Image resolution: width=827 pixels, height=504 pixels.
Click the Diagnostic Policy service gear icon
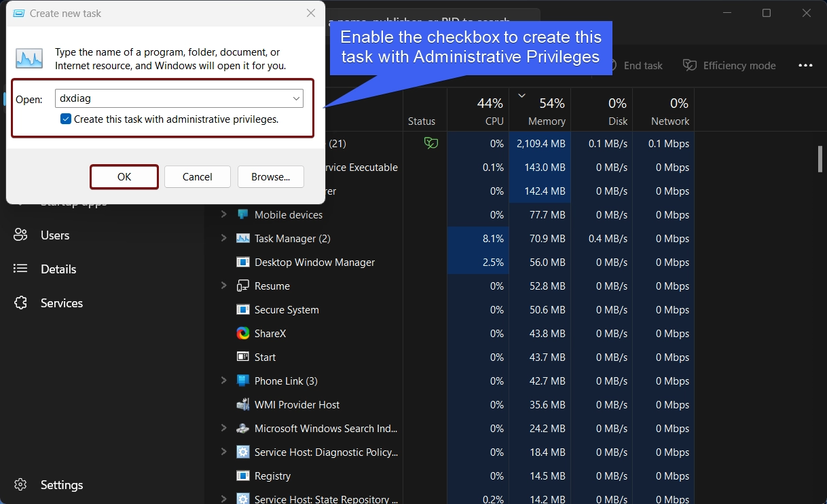point(242,452)
